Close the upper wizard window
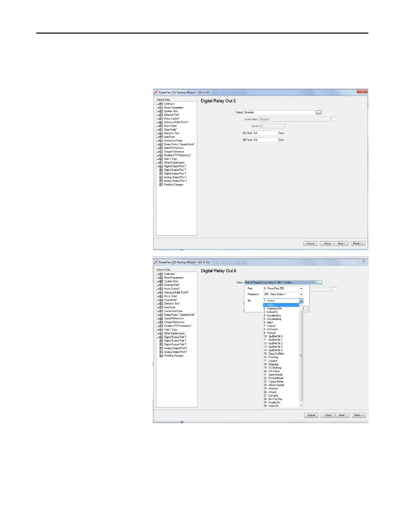The image size is (411, 532). coord(362,91)
